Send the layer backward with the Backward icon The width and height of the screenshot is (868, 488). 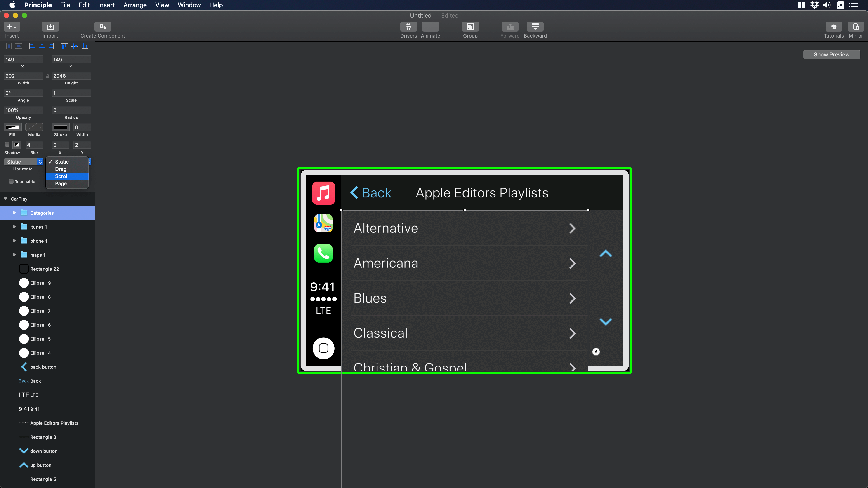coord(535,30)
